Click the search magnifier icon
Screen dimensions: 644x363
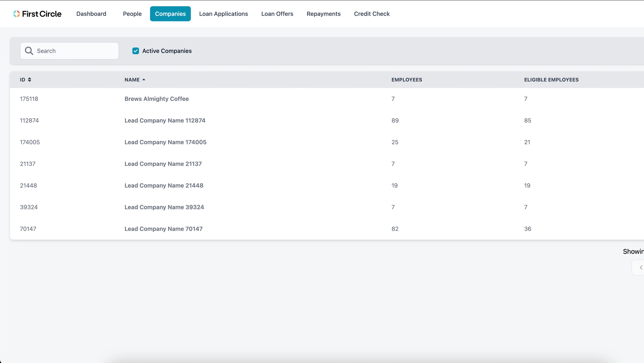[29, 51]
